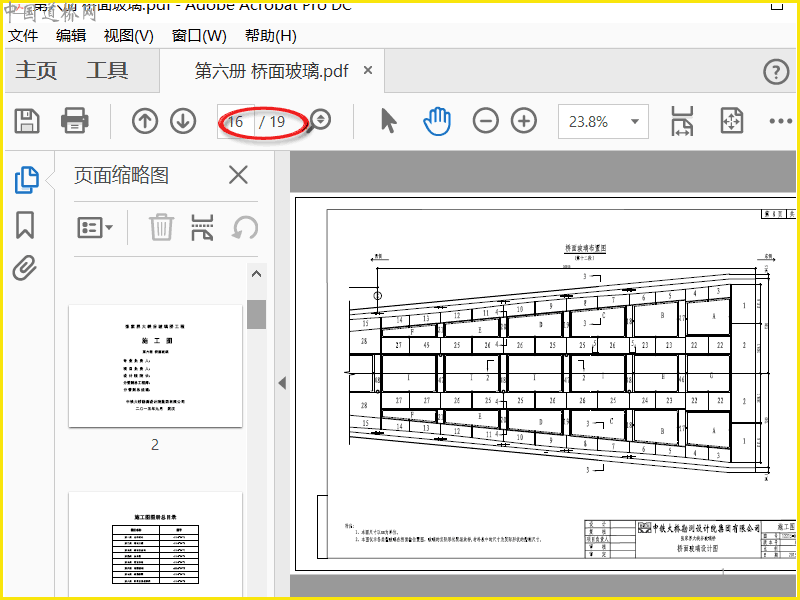Select the Hand pan tool

click(437, 121)
